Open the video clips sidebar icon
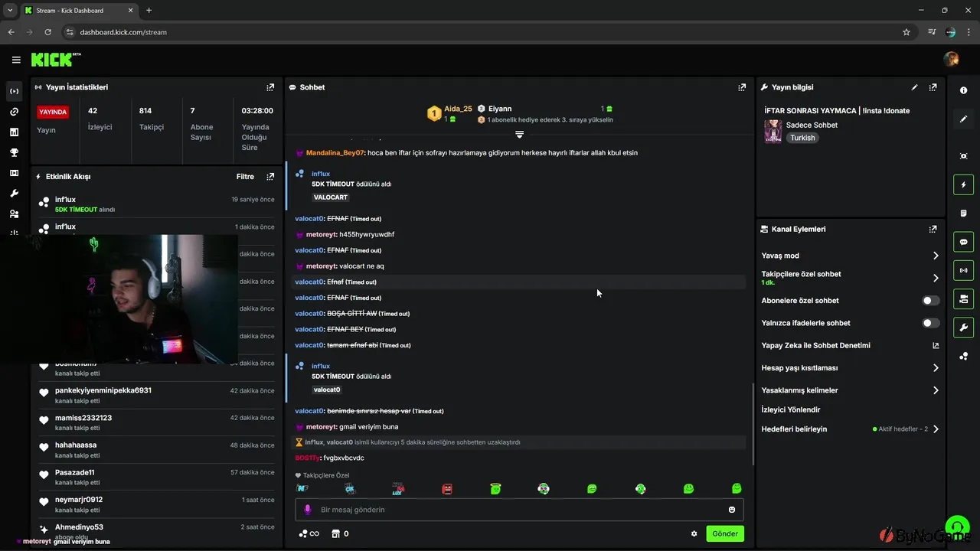This screenshot has height=551, width=980. coord(14,173)
